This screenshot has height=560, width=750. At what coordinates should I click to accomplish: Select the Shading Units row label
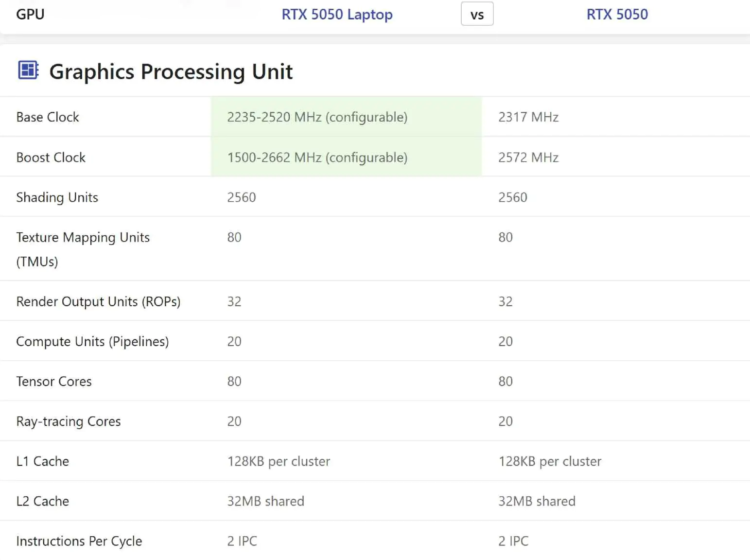(x=57, y=197)
